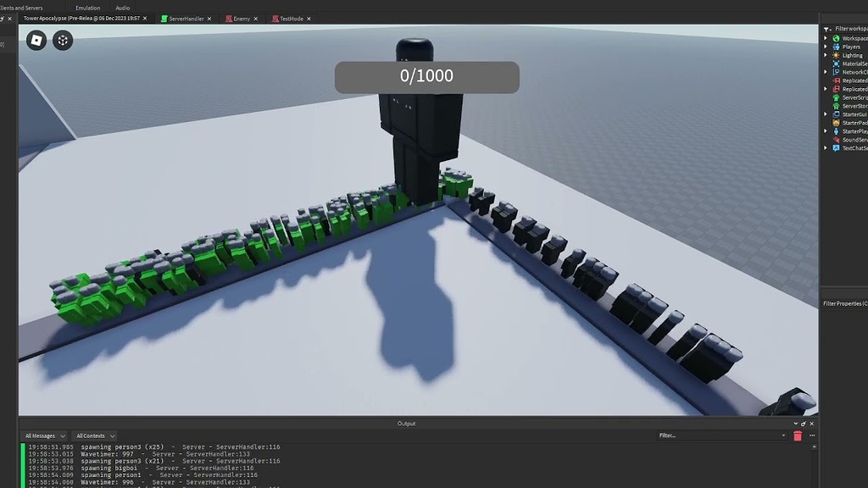Click the Roblox logo in the viewport corner
868x488 pixels.
[x=36, y=40]
